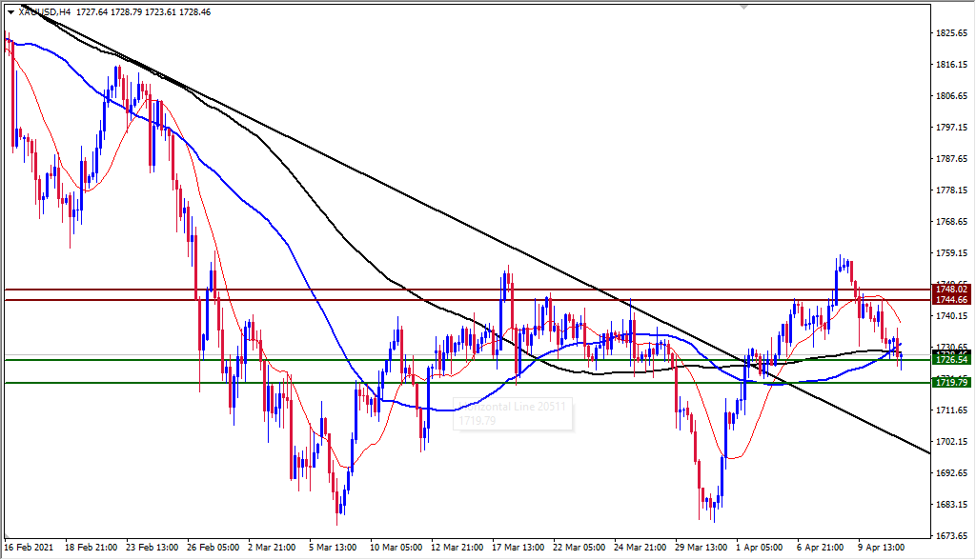
Task: Click price scale value 1787.65
Action: click(952, 159)
